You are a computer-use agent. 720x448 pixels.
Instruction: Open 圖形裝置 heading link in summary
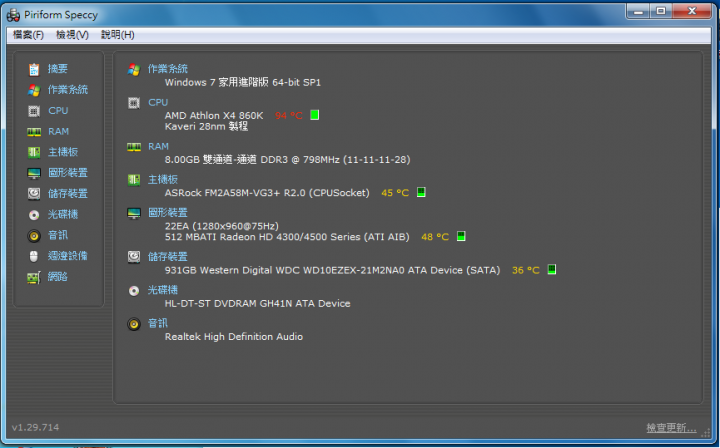point(168,213)
